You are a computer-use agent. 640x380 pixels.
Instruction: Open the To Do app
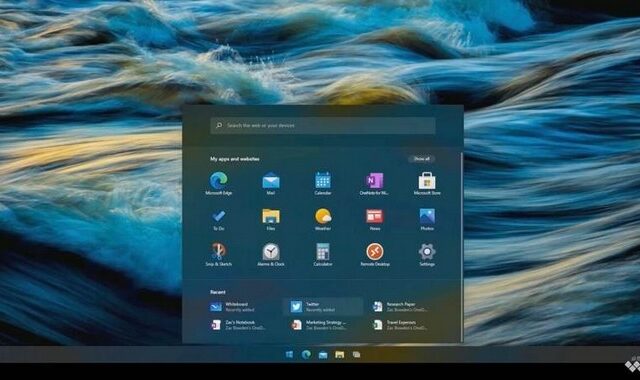click(x=218, y=219)
